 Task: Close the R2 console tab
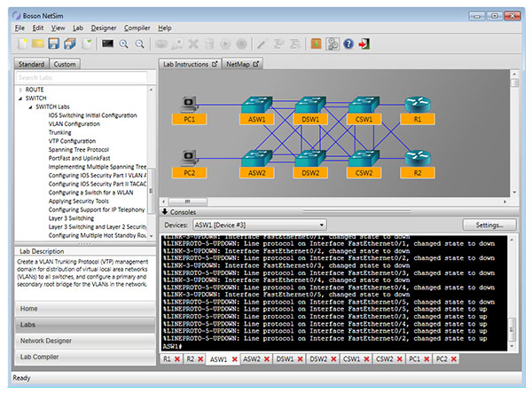[202, 359]
